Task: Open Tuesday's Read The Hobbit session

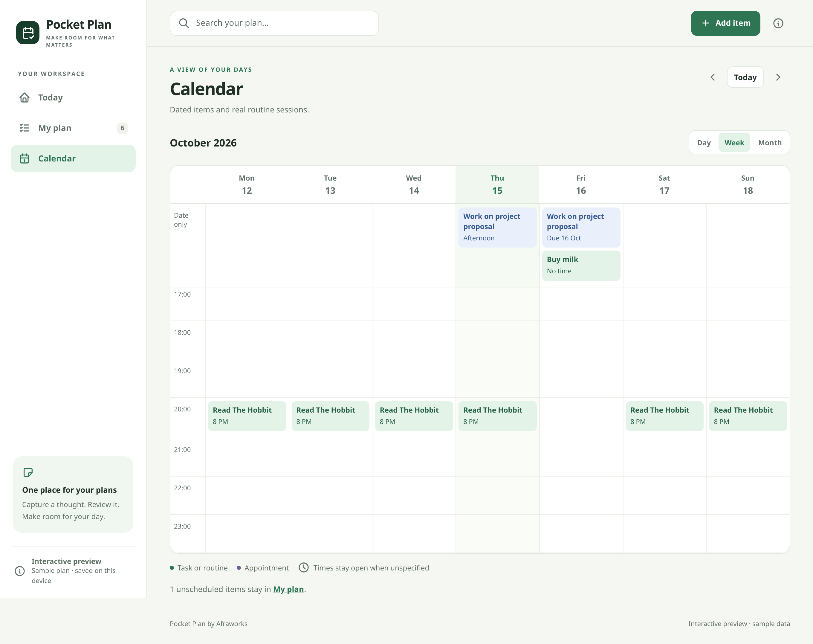Action: tap(330, 416)
